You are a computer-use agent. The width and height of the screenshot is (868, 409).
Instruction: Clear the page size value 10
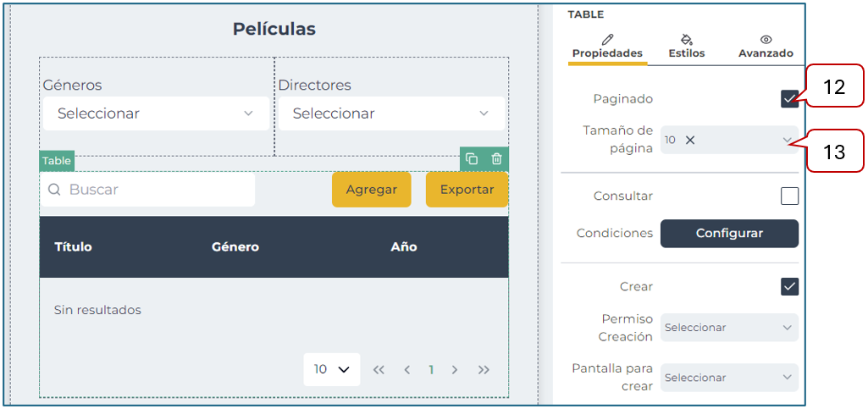tap(690, 141)
